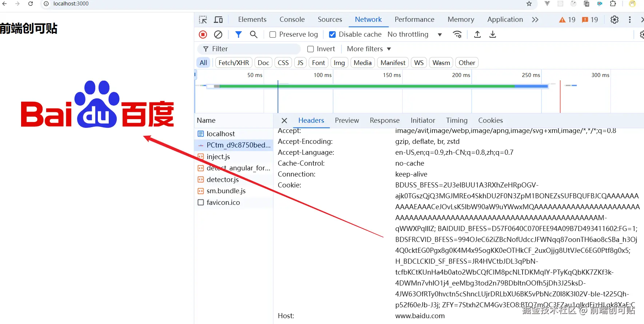Image resolution: width=644 pixels, height=324 pixels.
Task: Filter requests by JS type
Action: coord(300,63)
